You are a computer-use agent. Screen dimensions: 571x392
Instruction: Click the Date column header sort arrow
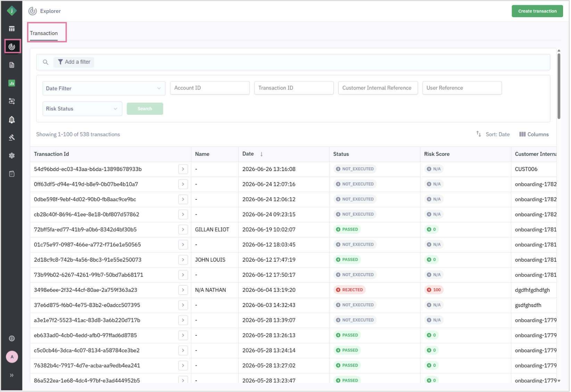262,154
